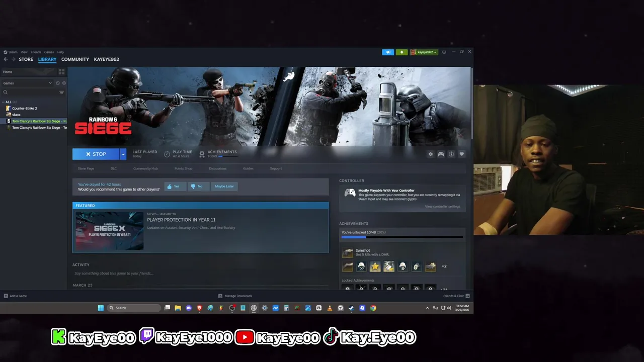Choose Maybe Later for the recommendation prompt
The height and width of the screenshot is (362, 644).
[x=224, y=186]
